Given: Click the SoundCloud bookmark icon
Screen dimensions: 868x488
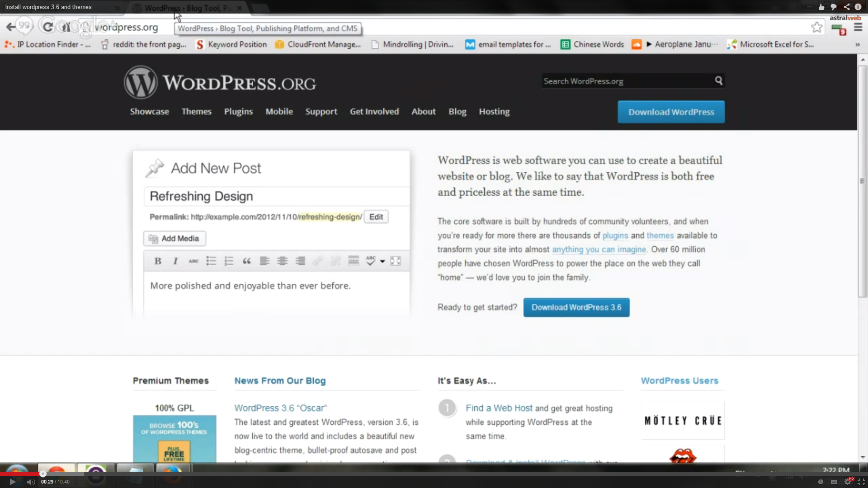Looking at the screenshot, I should tap(637, 44).
